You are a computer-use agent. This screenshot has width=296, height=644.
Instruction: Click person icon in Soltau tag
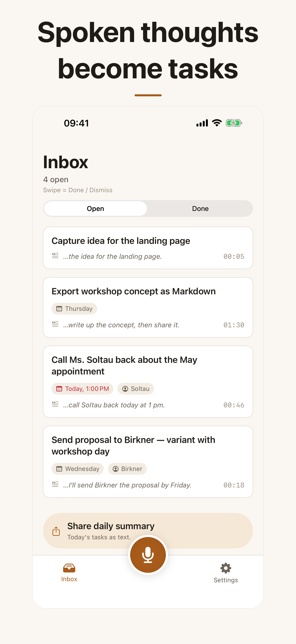tap(125, 389)
